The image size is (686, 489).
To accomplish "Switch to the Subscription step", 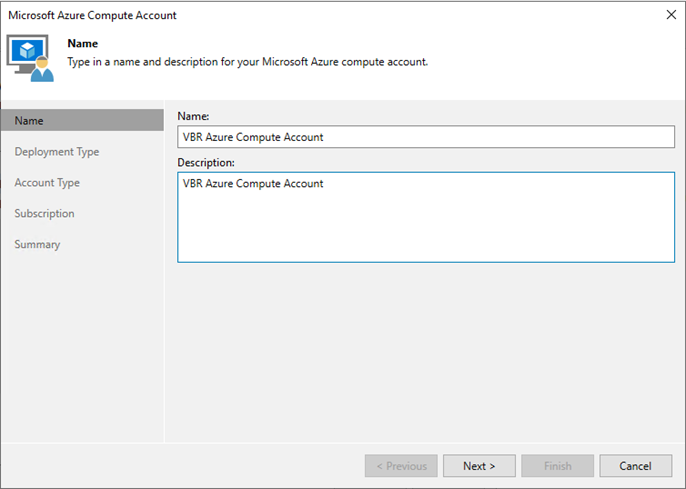I will [44, 213].
